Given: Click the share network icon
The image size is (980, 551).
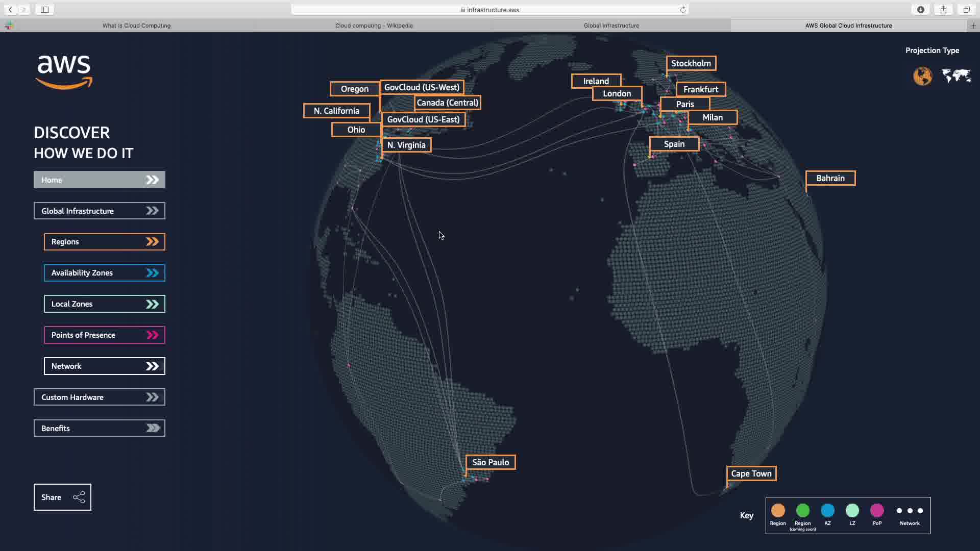Looking at the screenshot, I should coord(79,497).
